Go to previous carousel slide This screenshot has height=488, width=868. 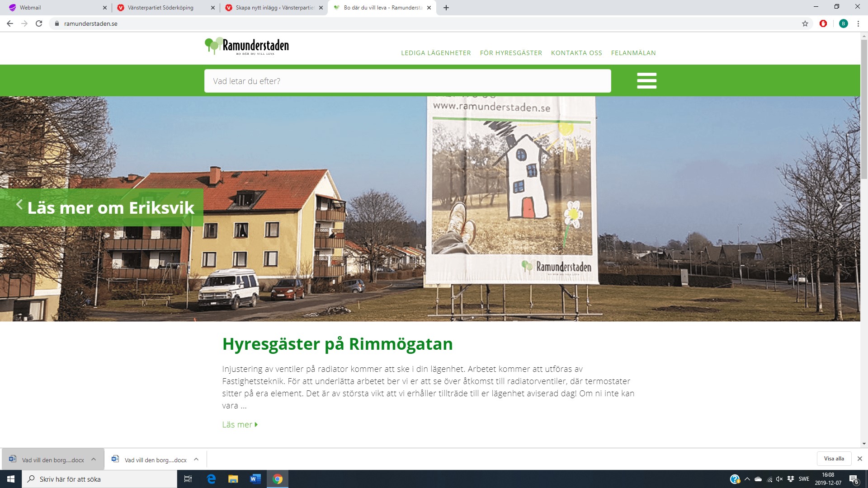tap(19, 205)
